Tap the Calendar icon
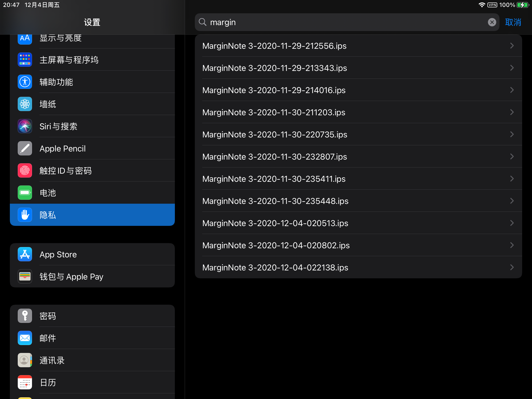The image size is (532, 399). [25, 382]
